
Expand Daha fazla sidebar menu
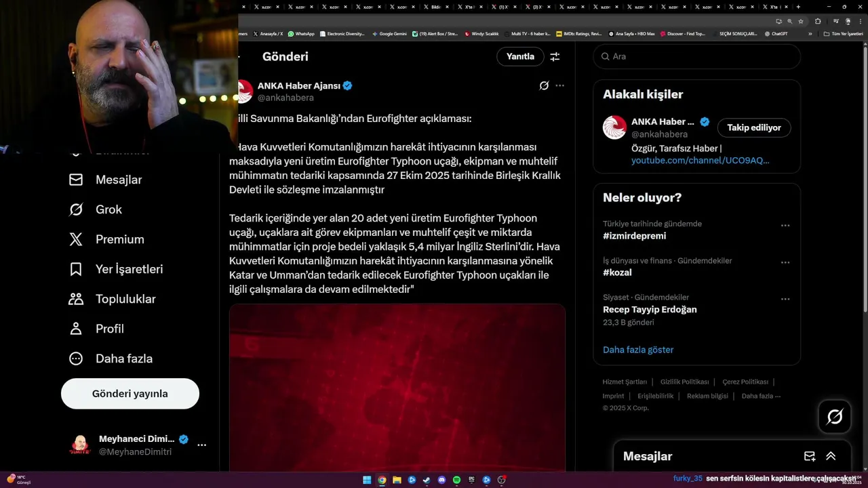tap(110, 359)
